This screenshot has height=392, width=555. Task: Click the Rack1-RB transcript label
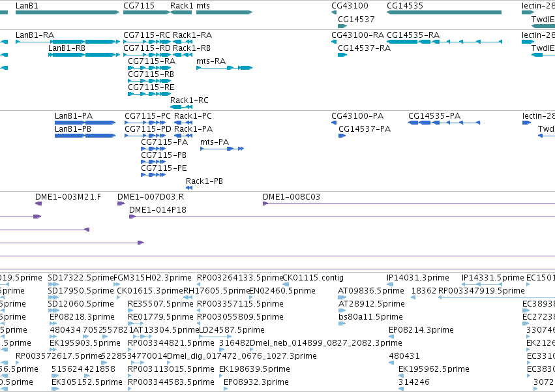(x=192, y=48)
